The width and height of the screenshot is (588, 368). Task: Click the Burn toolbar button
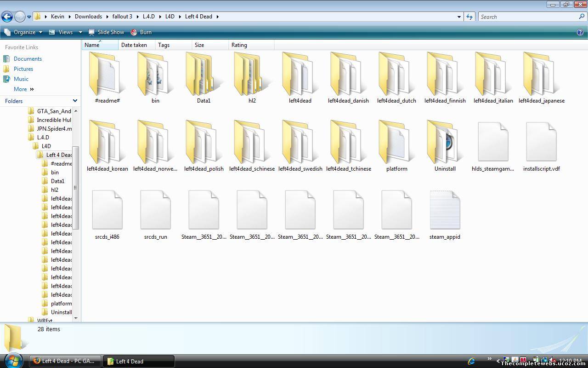click(x=141, y=32)
